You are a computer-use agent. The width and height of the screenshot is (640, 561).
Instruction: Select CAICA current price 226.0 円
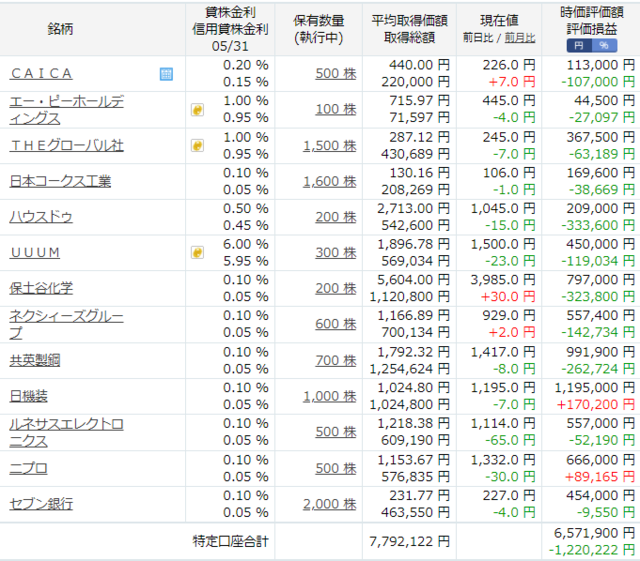(509, 65)
